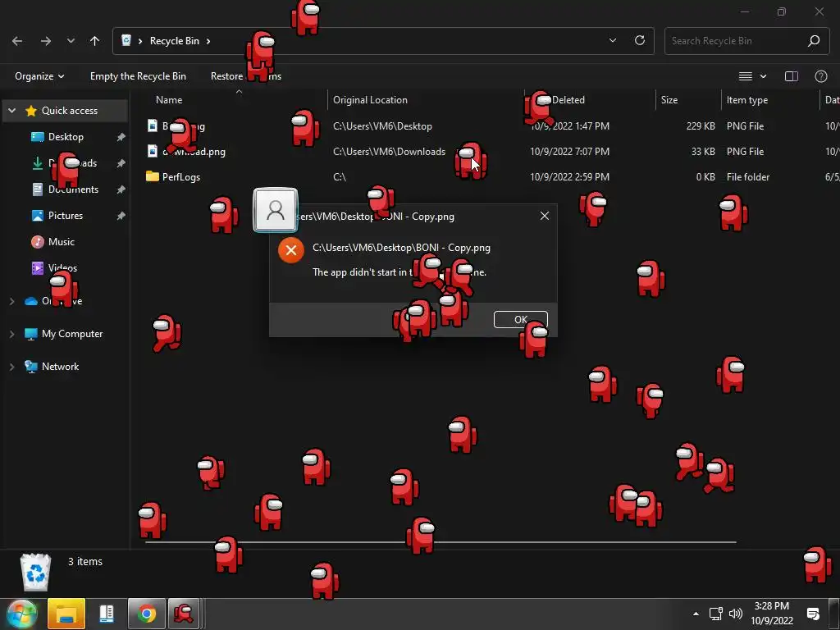Open Explorer help
Viewport: 840px width, 630px height.
(820, 76)
